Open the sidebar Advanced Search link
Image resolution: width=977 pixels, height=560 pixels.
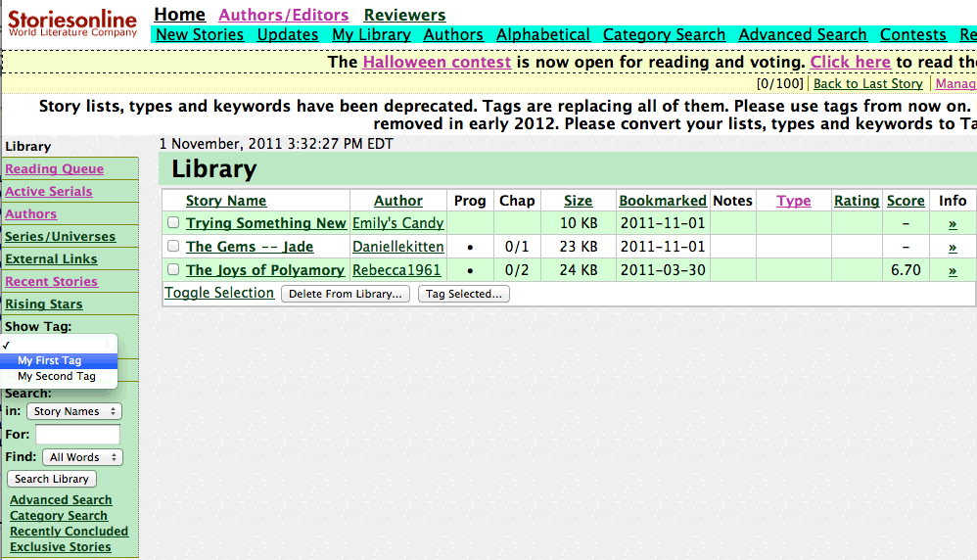point(61,500)
